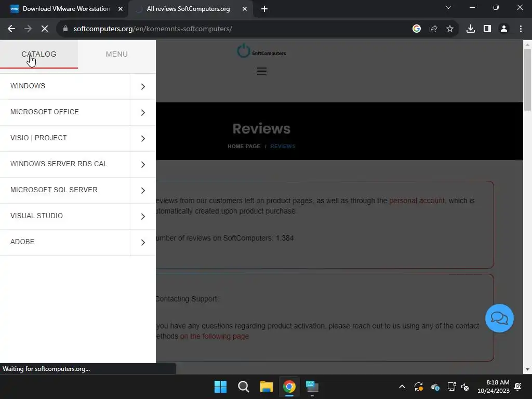Click Chrome icon in taskbar

tap(289, 387)
